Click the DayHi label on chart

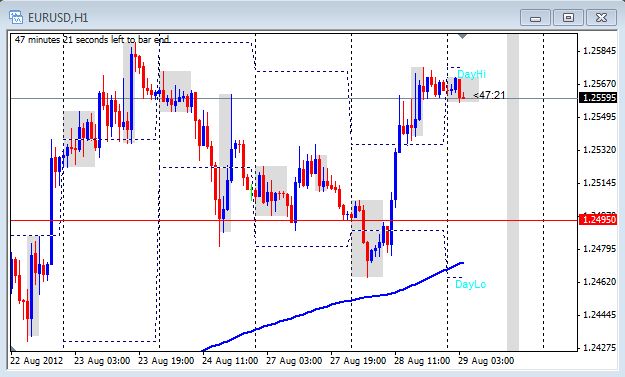472,74
